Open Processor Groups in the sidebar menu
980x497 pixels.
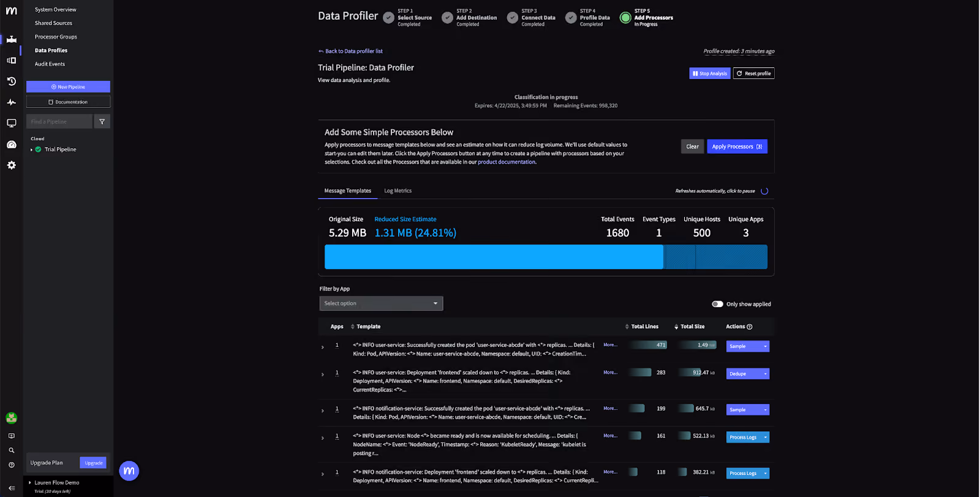pyautogui.click(x=56, y=37)
